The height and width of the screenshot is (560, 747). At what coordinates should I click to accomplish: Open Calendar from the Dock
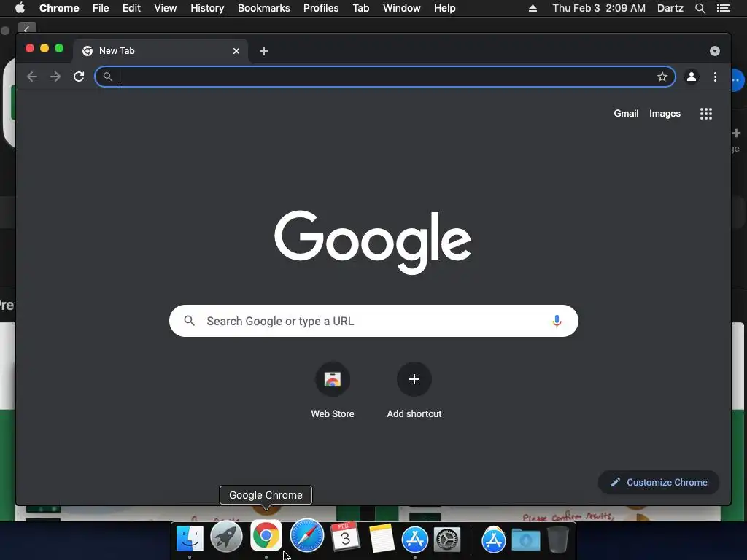345,537
